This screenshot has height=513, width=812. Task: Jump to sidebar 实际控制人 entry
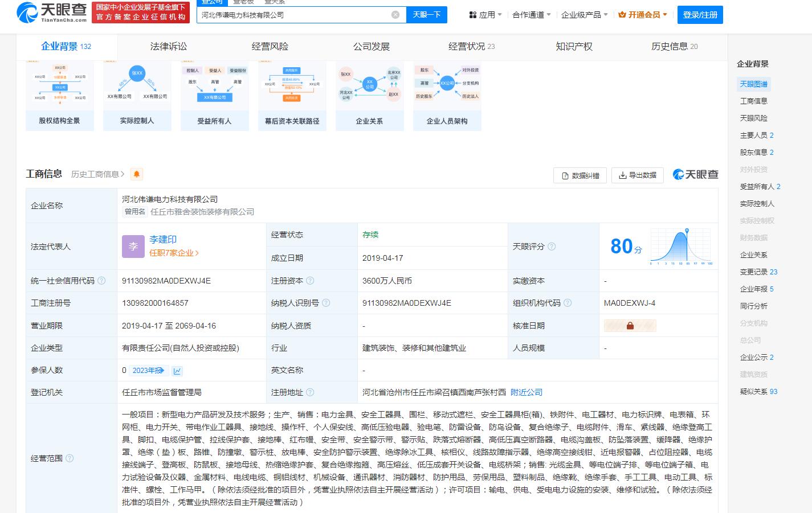tap(757, 204)
